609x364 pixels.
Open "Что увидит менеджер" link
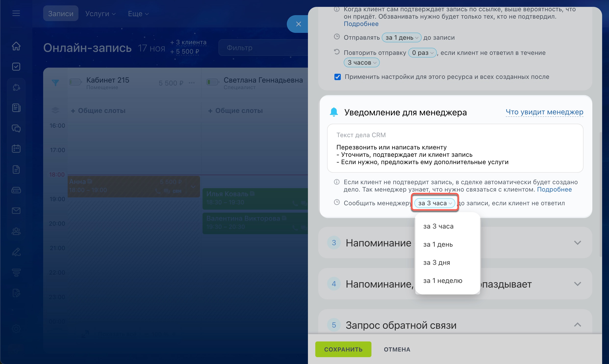click(x=544, y=112)
